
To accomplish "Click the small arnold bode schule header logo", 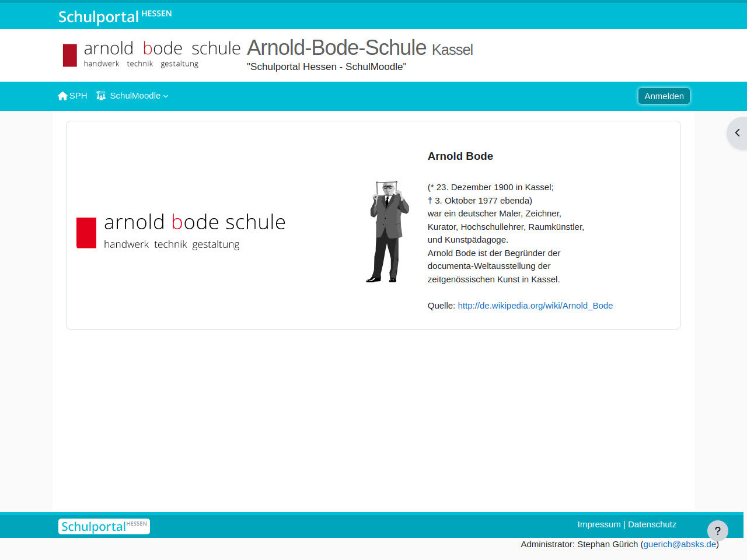I will 152,55.
